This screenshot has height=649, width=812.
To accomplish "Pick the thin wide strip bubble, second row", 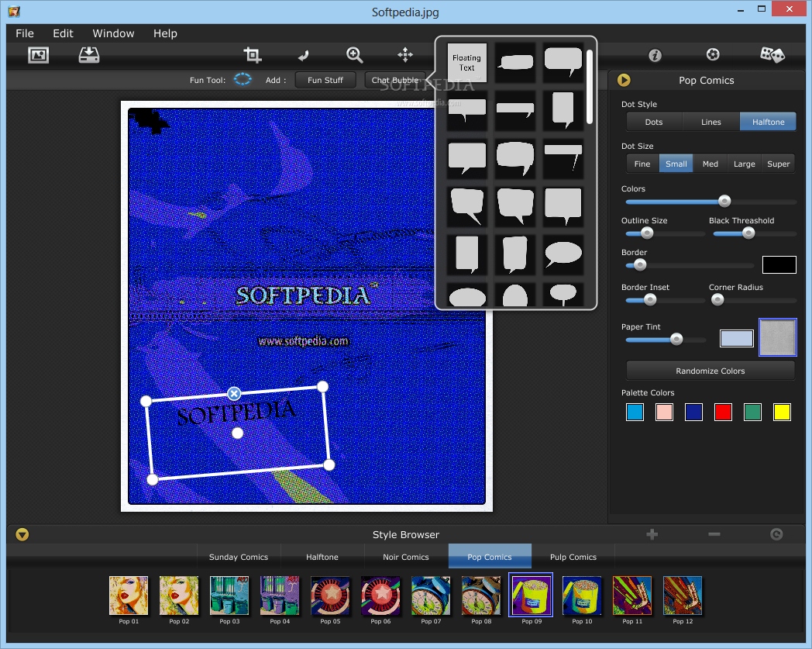I will (x=515, y=110).
